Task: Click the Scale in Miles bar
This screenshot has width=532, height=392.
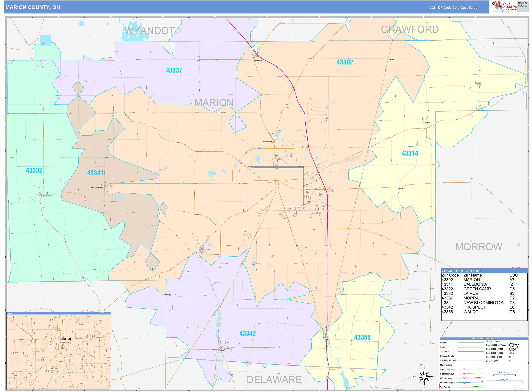Action: [504, 381]
